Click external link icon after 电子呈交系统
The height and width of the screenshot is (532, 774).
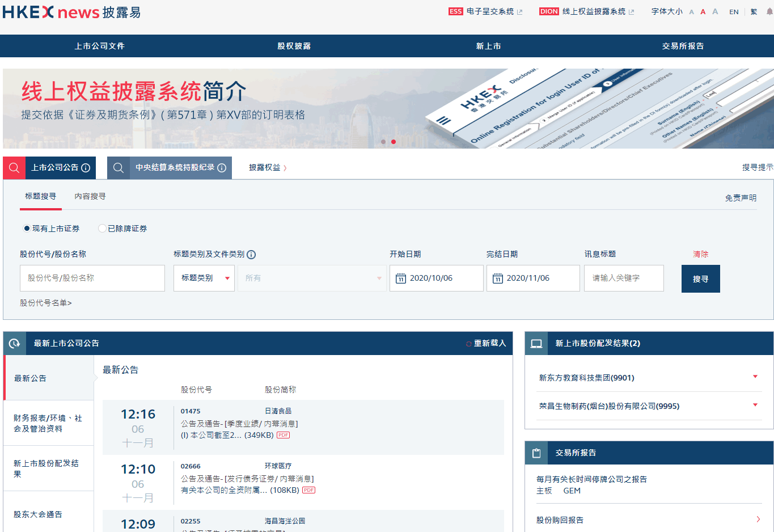(519, 12)
